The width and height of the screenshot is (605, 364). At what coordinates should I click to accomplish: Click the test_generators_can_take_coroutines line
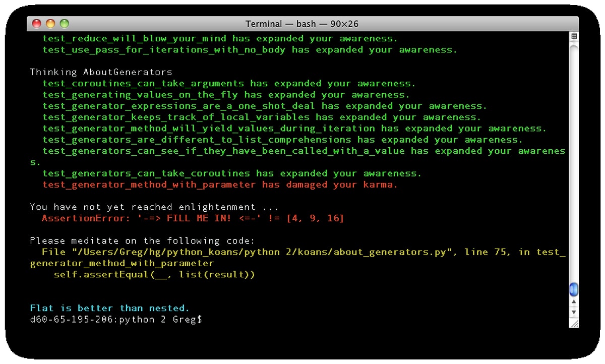[232, 173]
